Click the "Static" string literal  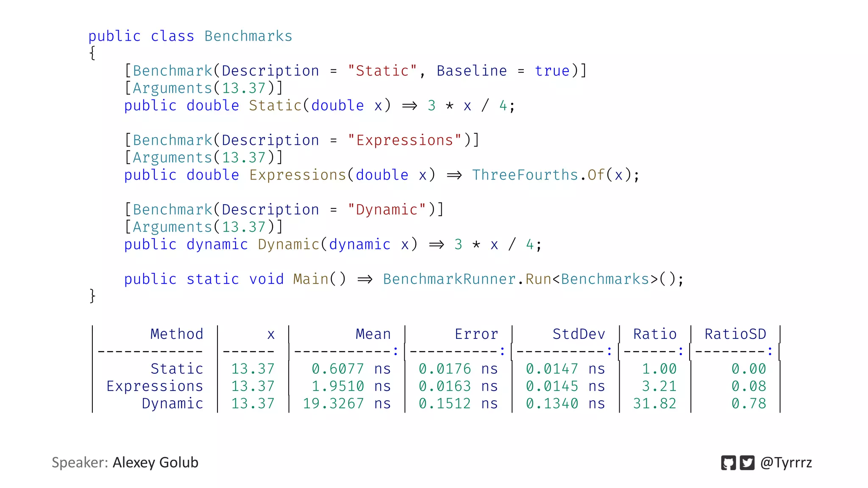[x=382, y=71]
